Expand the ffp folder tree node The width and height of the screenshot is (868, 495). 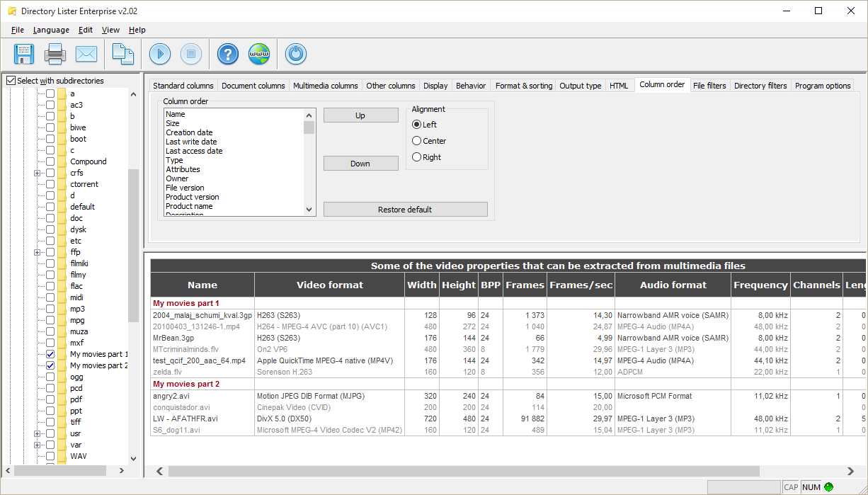(37, 252)
